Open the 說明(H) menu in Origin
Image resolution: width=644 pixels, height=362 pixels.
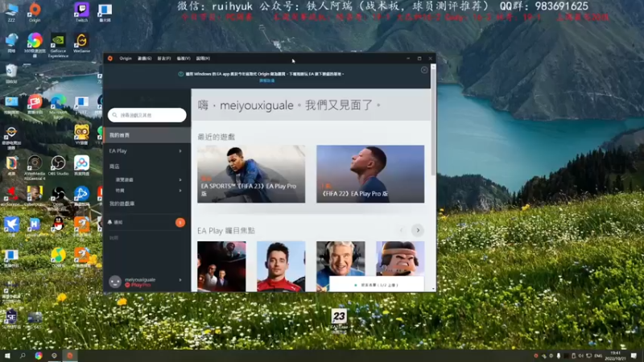203,58
